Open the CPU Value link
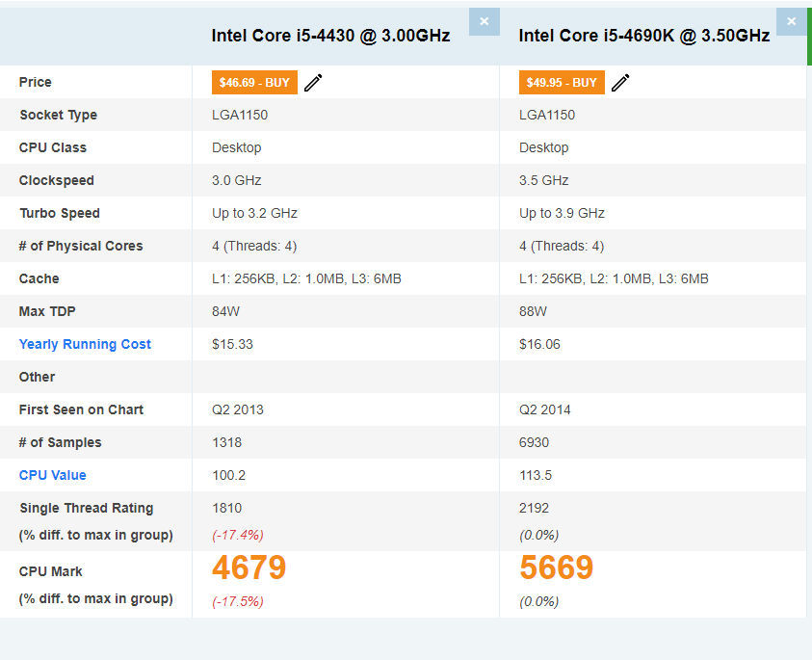Image resolution: width=812 pixels, height=660 pixels. [x=53, y=475]
